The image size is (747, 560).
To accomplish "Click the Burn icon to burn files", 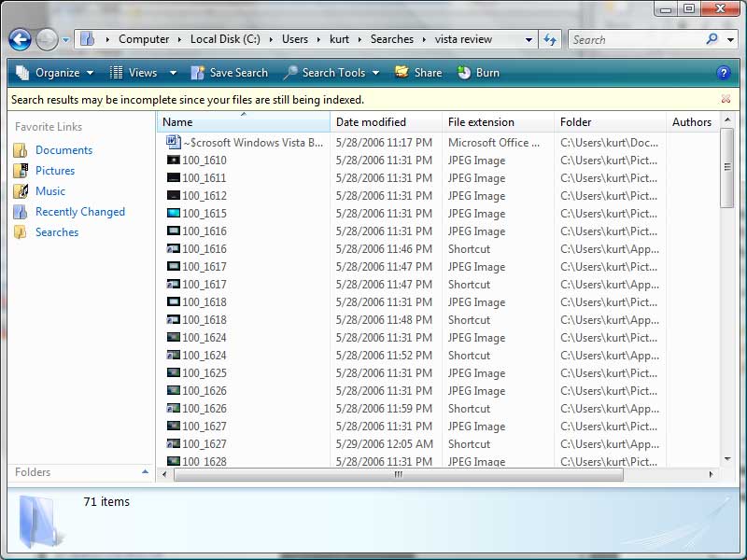I will (x=478, y=72).
